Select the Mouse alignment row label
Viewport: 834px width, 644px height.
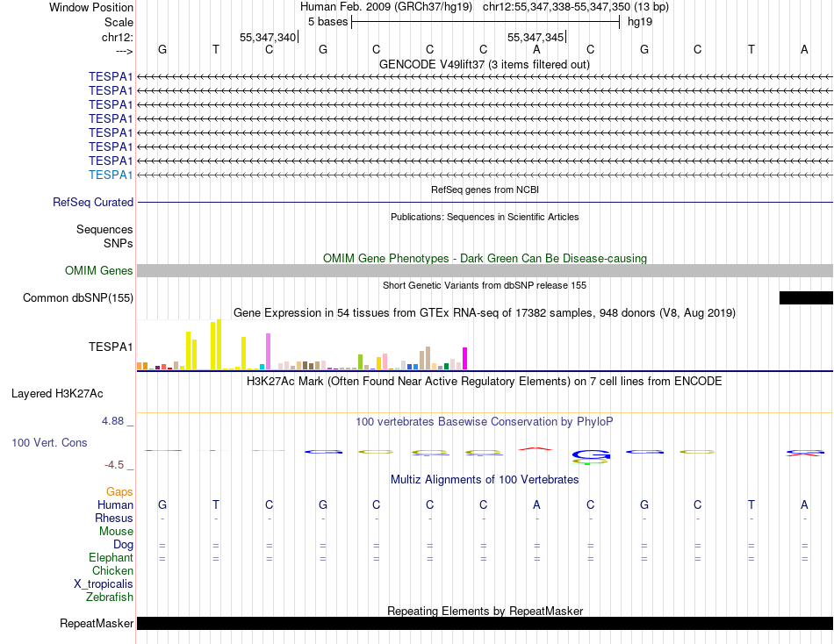pyautogui.click(x=116, y=532)
